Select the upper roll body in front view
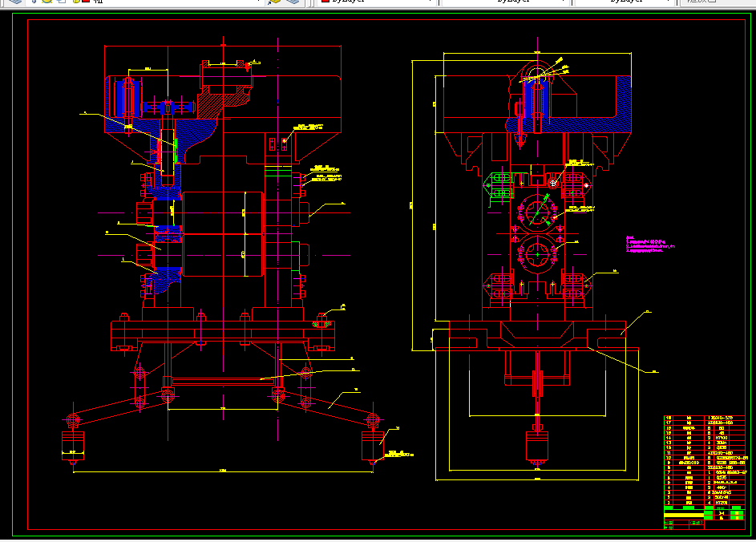 tap(223, 212)
